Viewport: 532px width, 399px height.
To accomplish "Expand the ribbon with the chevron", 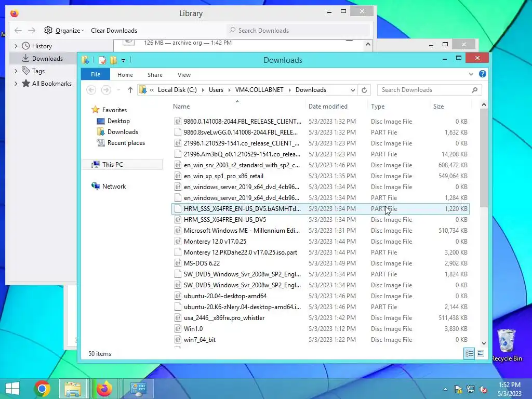I will [471, 74].
